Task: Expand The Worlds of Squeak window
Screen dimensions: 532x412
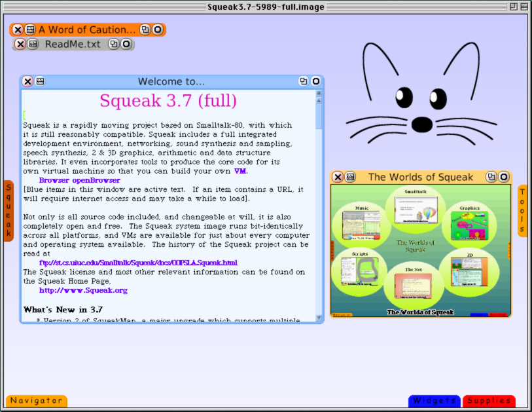Action: tap(491, 177)
